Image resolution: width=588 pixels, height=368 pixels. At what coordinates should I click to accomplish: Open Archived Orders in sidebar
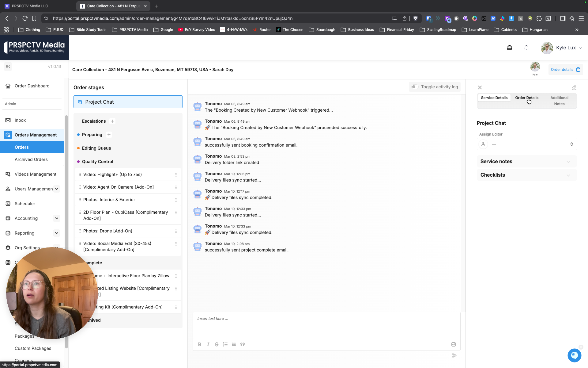coord(31,159)
